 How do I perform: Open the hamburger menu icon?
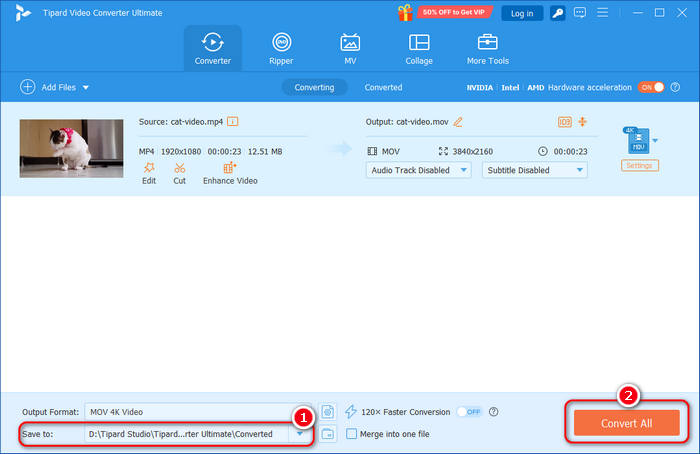[x=602, y=12]
